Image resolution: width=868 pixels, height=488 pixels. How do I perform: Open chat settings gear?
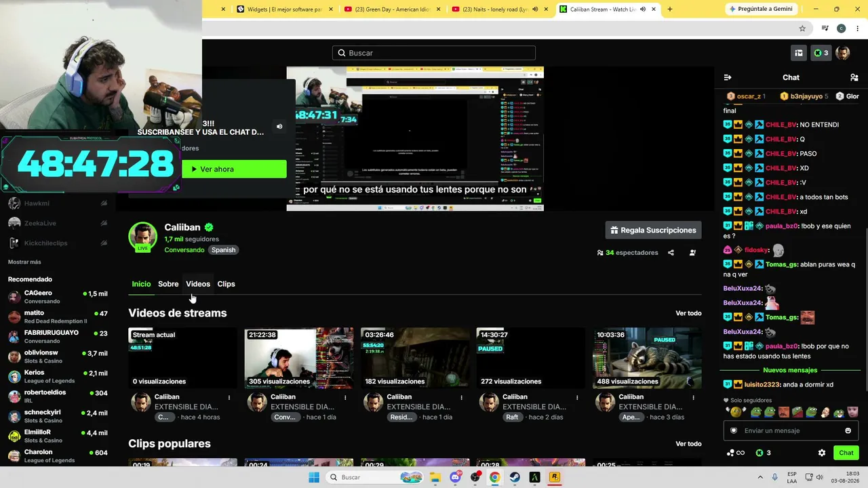pyautogui.click(x=822, y=453)
